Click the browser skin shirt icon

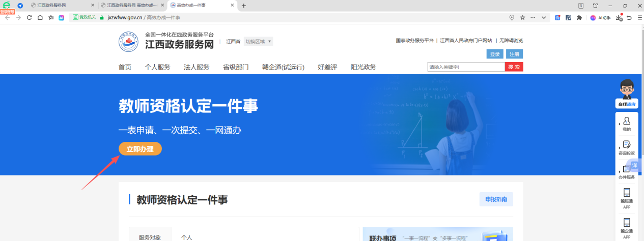coord(595,6)
